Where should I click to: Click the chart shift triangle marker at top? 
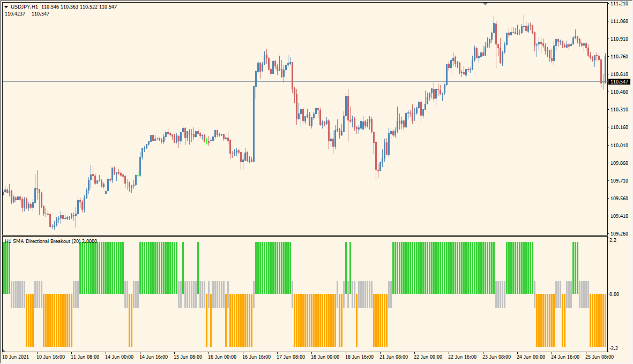(485, 4)
